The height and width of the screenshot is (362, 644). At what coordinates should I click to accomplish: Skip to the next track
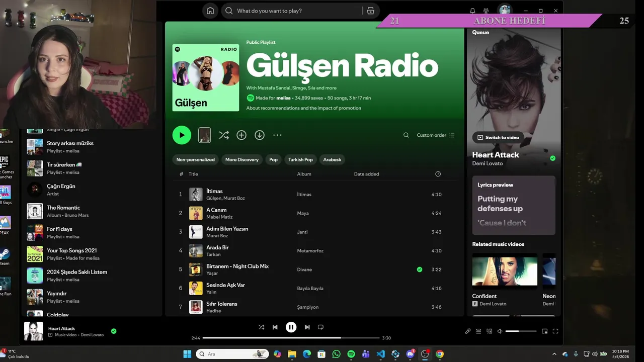(307, 327)
